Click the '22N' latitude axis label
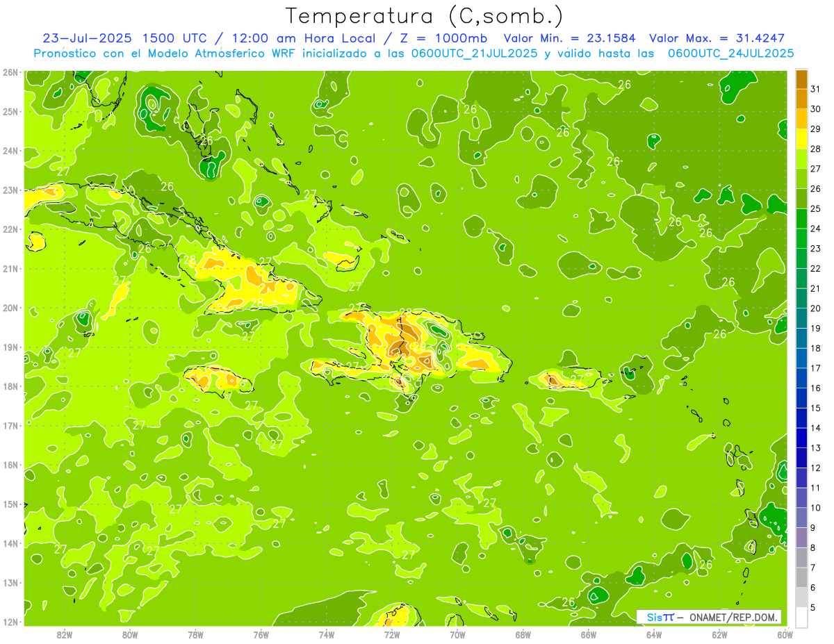The image size is (834, 644). coord(10,229)
